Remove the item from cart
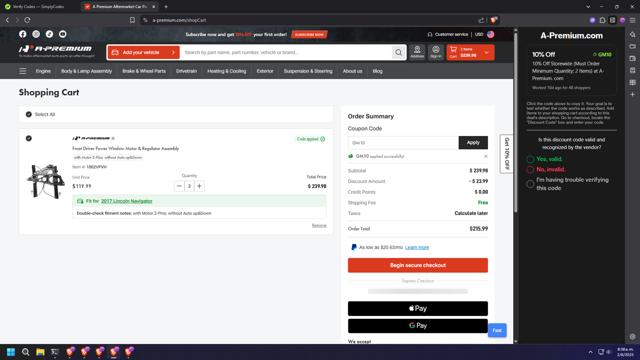The width and height of the screenshot is (640, 360). pos(319,225)
